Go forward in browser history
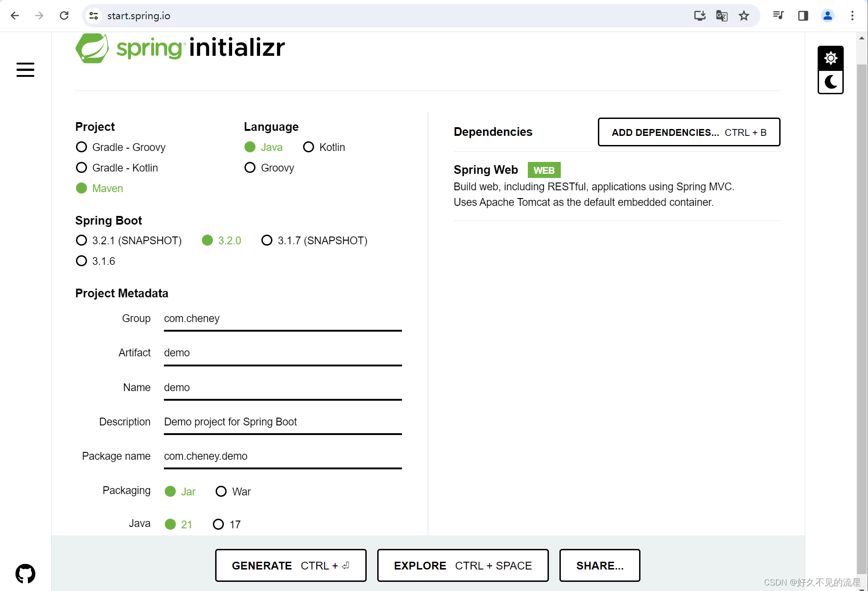The height and width of the screenshot is (591, 868). coord(39,16)
